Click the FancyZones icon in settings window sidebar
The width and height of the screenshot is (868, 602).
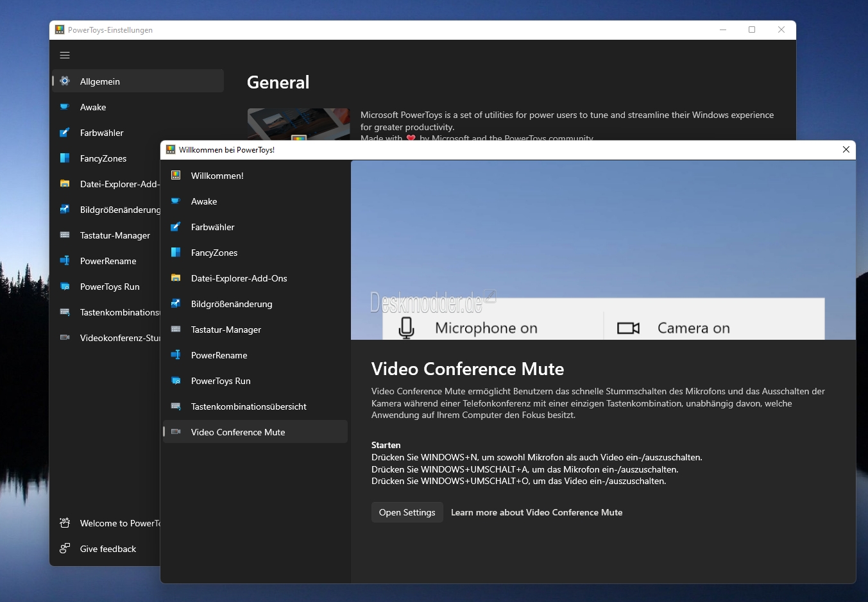point(65,158)
